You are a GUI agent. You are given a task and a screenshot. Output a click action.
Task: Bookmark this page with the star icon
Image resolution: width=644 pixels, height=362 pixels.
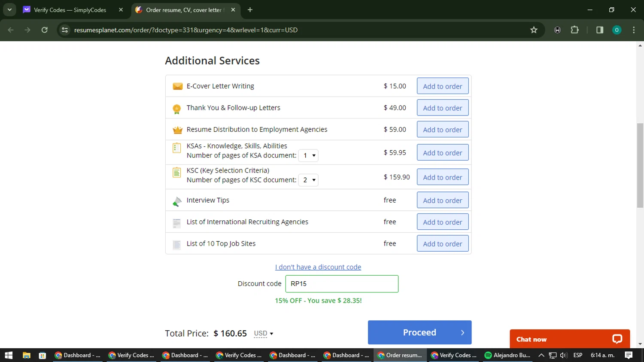point(534,30)
